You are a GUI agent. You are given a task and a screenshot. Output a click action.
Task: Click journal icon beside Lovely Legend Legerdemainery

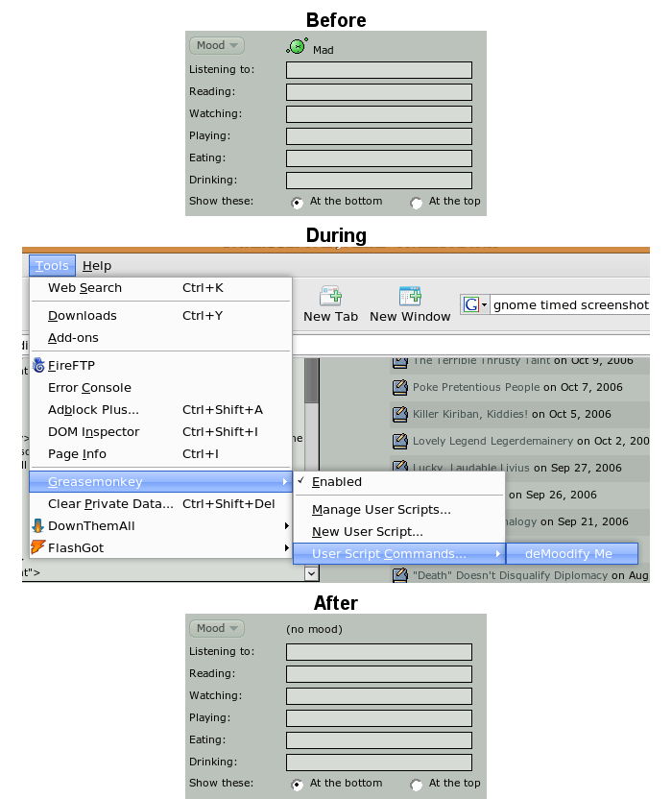tap(400, 442)
